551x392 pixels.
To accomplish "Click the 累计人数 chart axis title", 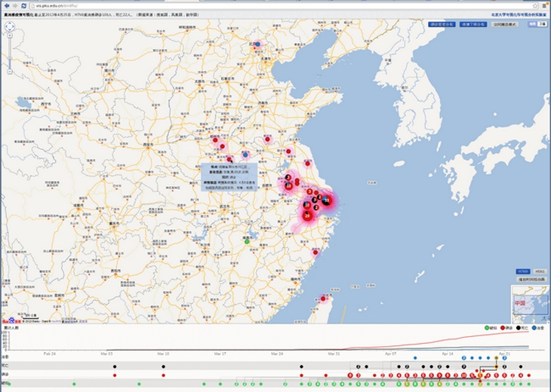I will tap(11, 328).
